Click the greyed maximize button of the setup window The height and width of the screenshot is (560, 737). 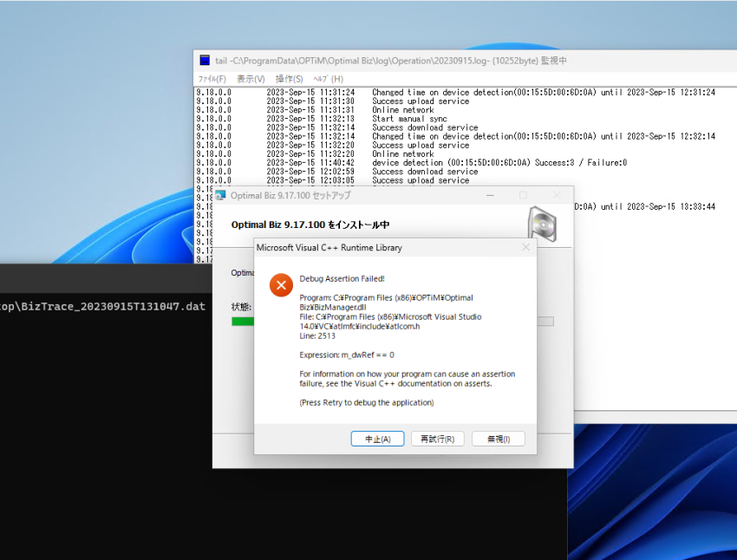(523, 195)
